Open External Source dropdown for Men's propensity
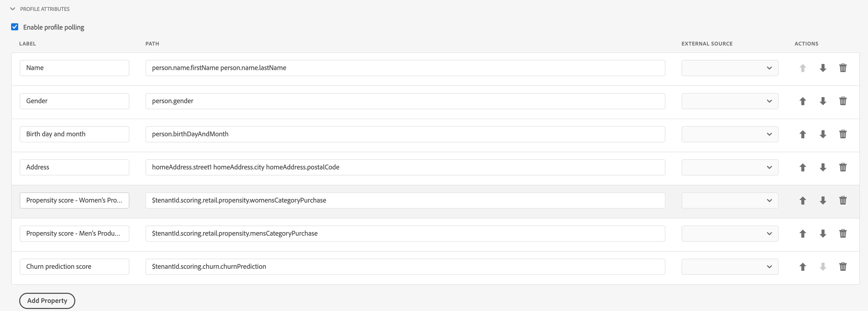This screenshot has width=868, height=311. (730, 233)
